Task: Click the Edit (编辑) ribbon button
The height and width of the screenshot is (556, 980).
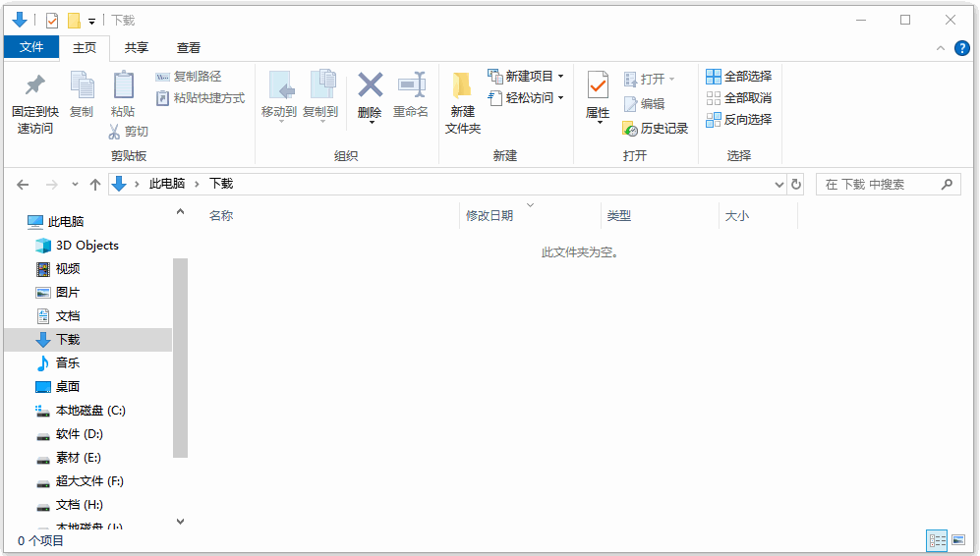Action: point(645,104)
